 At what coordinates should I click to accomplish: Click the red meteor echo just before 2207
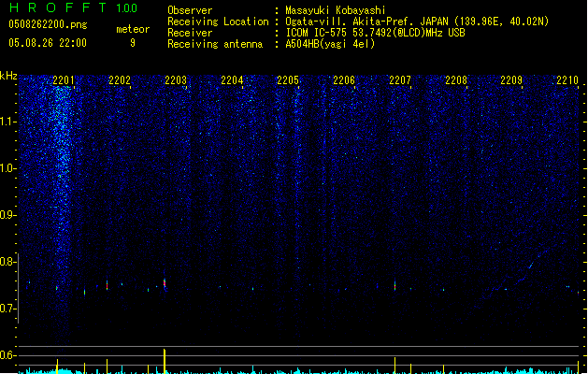pyautogui.click(x=394, y=286)
